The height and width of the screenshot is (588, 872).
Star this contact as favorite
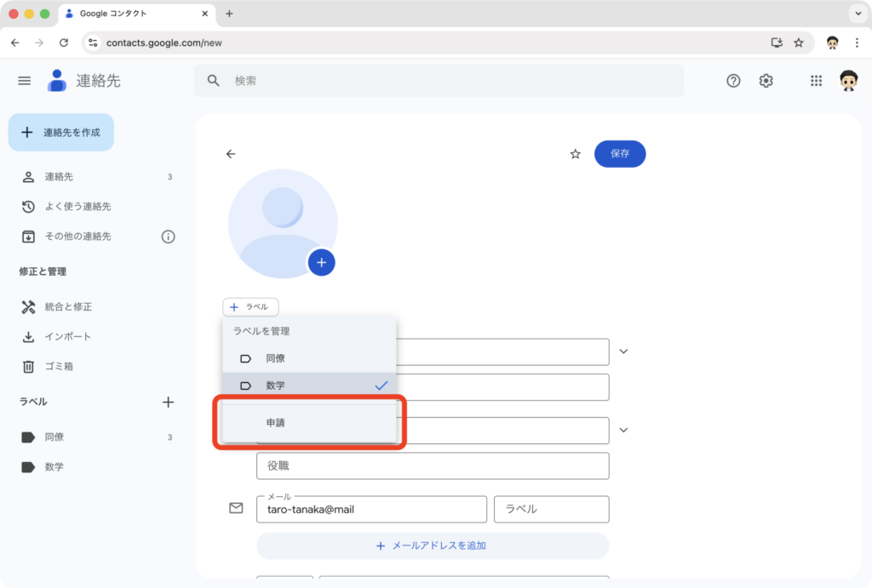[x=575, y=154]
